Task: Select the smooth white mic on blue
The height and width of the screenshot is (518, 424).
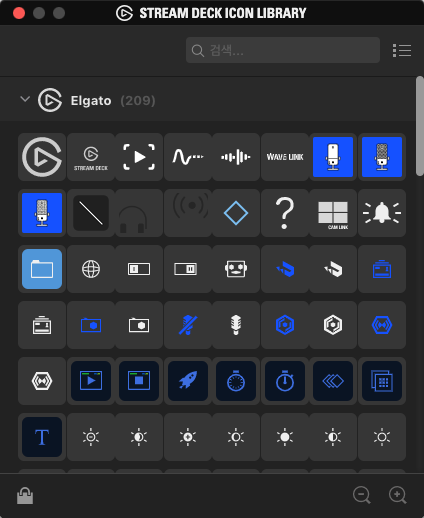Action: 333,157
